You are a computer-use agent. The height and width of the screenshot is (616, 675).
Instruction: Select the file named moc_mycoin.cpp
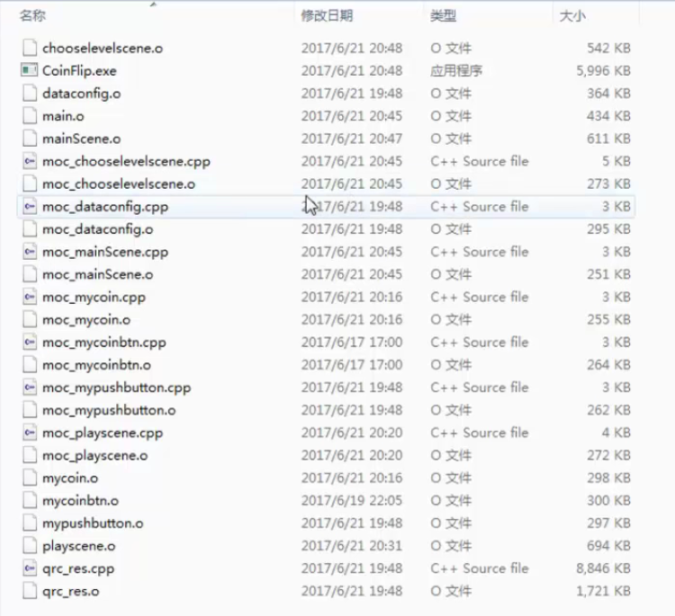tap(94, 297)
